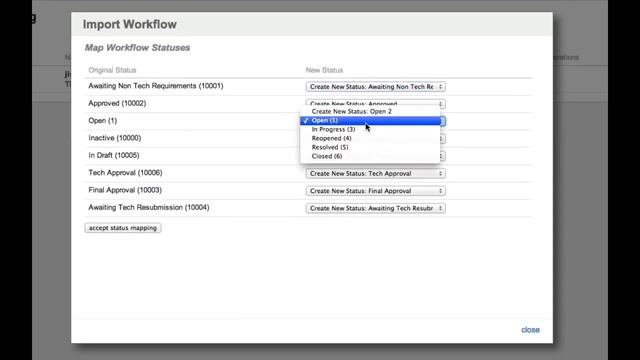The height and width of the screenshot is (360, 640).
Task: Open the Tech Approval status dropdown
Action: 376,173
